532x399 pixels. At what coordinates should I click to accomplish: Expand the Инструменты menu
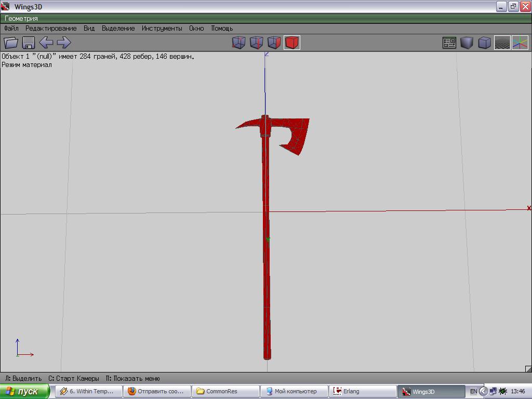point(162,29)
